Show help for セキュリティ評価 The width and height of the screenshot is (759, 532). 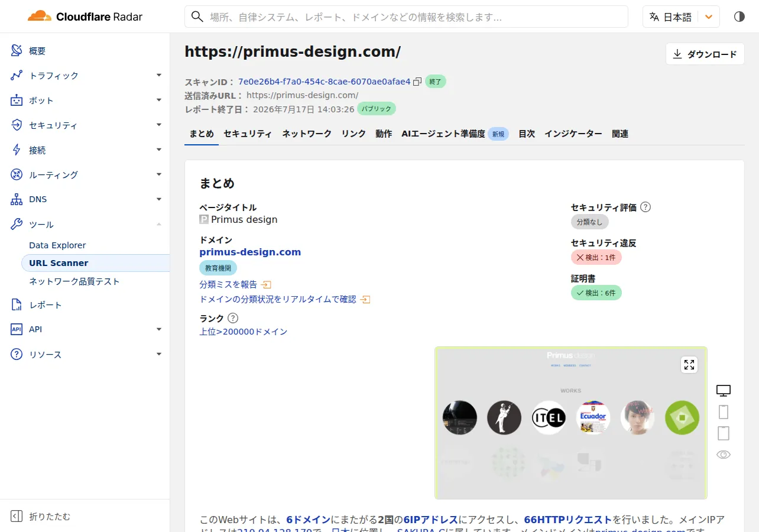click(x=646, y=207)
